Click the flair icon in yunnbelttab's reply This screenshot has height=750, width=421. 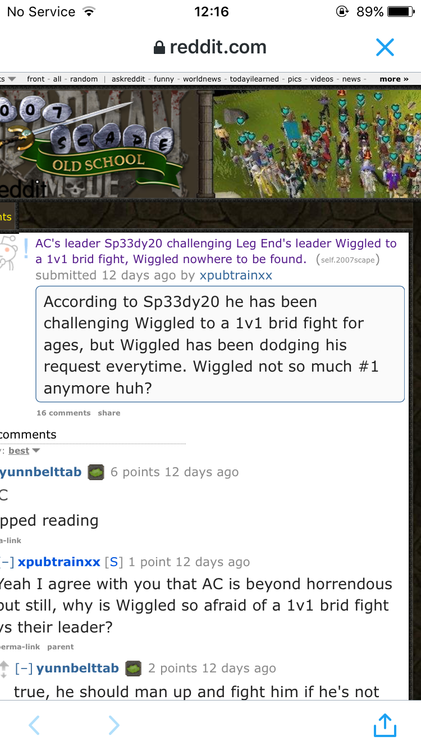tap(133, 669)
